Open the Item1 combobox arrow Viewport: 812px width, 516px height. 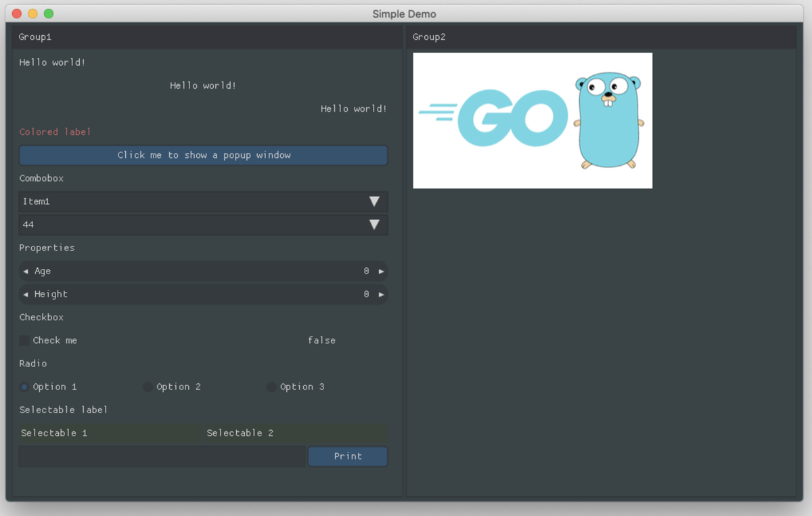[374, 202]
